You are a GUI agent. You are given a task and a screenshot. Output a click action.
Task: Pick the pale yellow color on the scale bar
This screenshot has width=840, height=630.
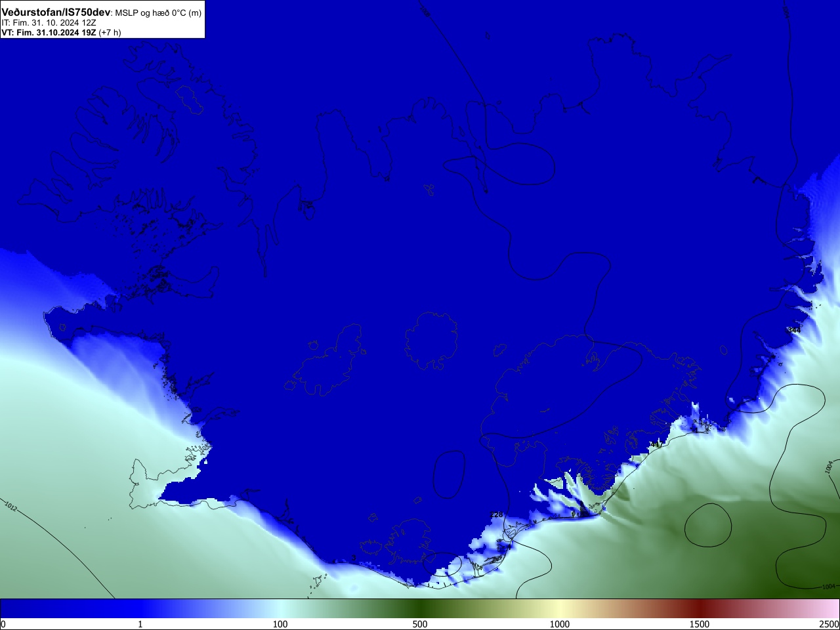(x=560, y=608)
